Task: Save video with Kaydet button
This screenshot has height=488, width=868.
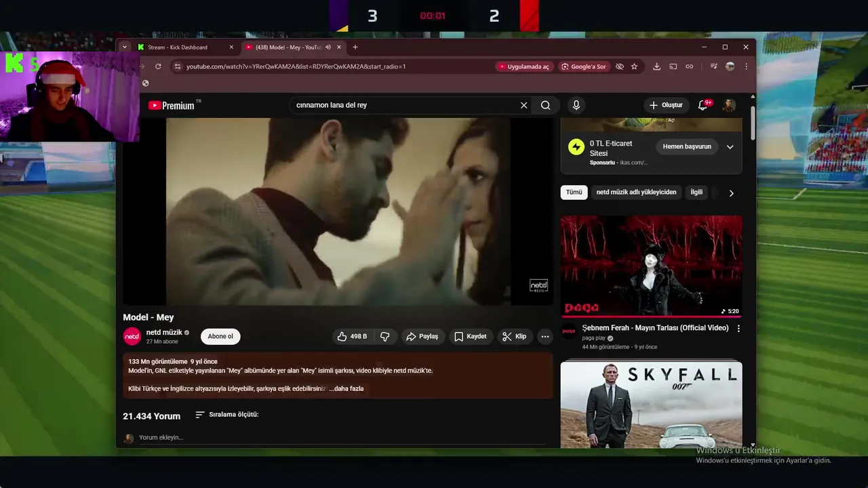Action: tap(471, 336)
